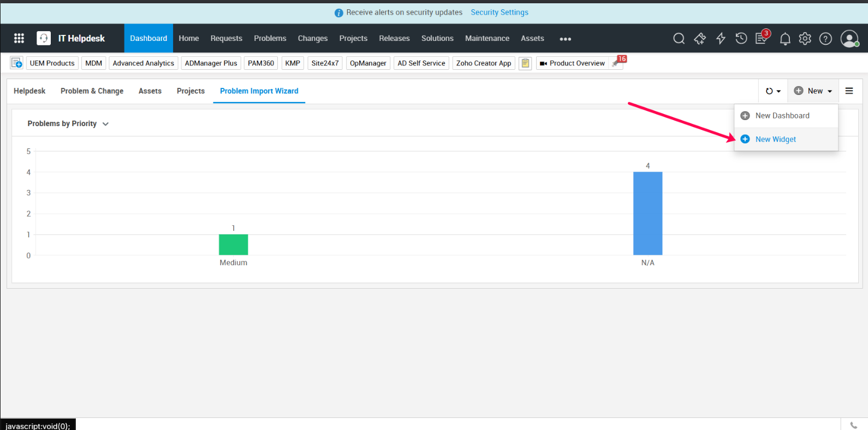The image size is (868, 430).
Task: Open quick actions lightning icon
Action: coord(721,38)
